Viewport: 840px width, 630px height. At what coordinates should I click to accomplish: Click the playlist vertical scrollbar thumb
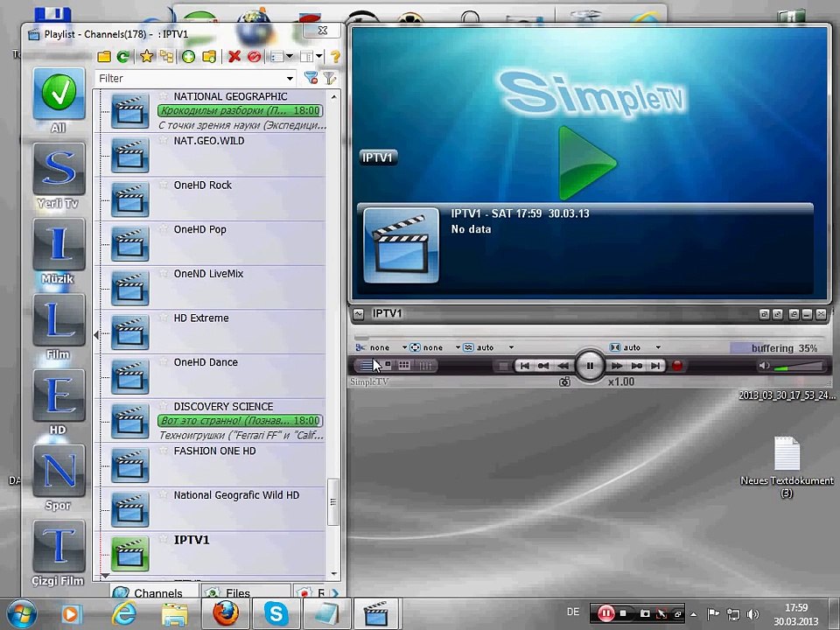click(333, 502)
